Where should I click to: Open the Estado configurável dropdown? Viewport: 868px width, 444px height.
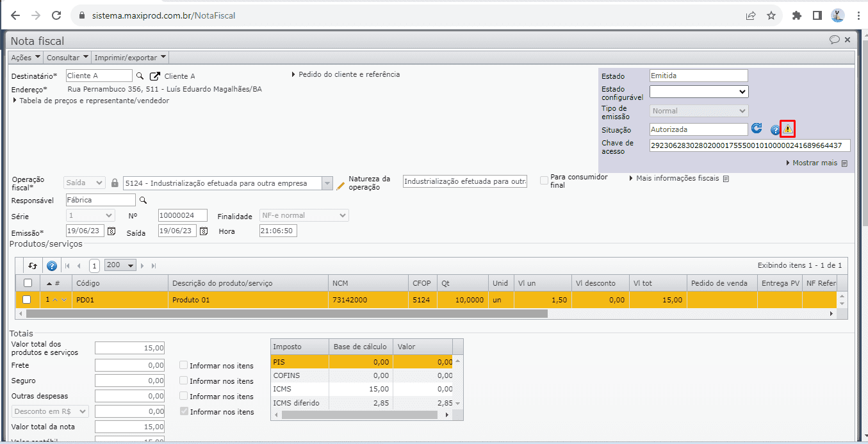point(699,92)
